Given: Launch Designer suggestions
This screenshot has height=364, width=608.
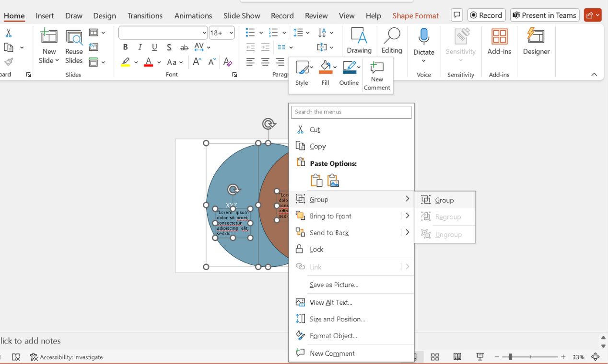Looking at the screenshot, I should pos(536,41).
